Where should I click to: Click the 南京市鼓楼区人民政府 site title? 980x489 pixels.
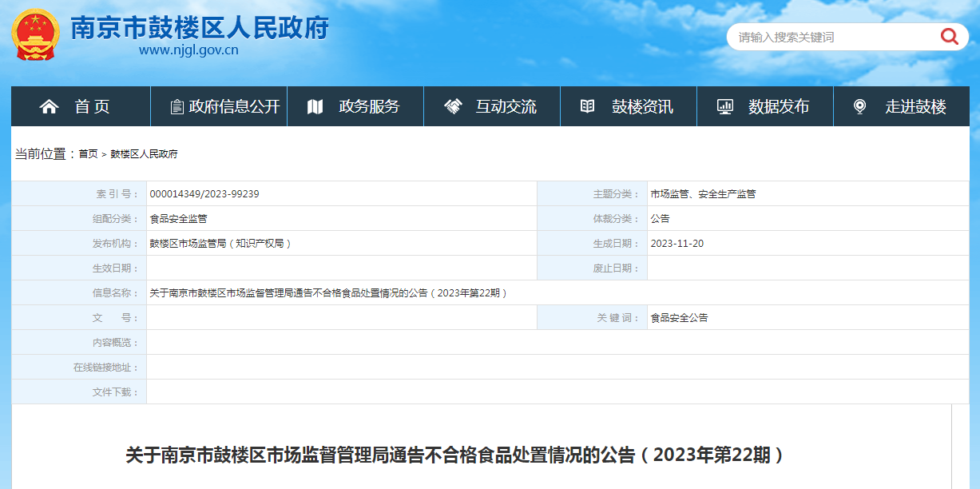pyautogui.click(x=200, y=28)
